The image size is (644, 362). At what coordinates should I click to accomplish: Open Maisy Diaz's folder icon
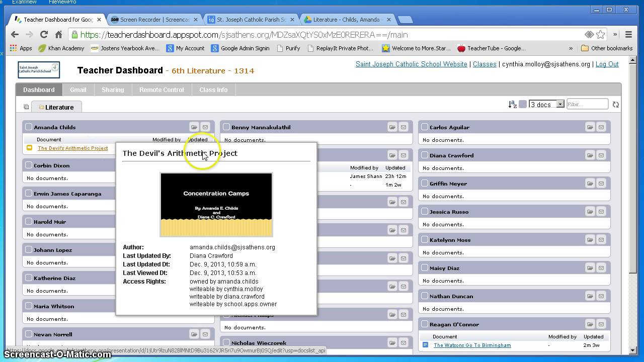(590, 268)
